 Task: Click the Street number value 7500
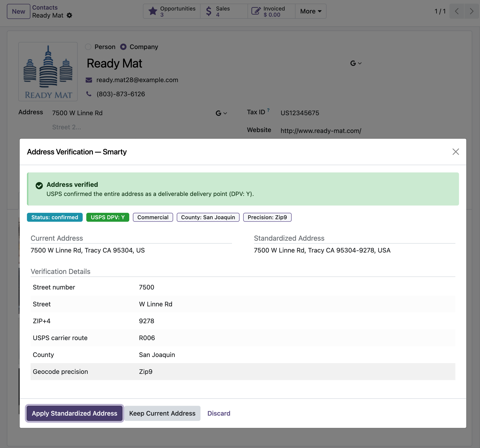tap(146, 287)
